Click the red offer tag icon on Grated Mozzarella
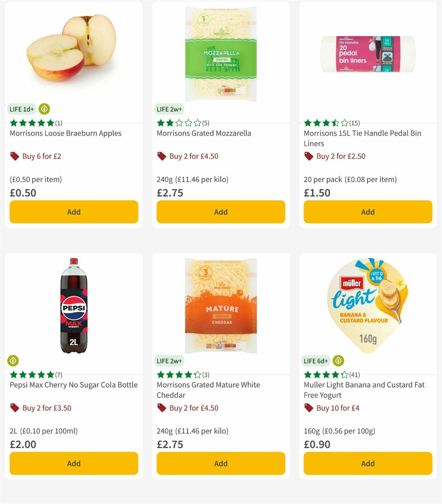The image size is (442, 504). coord(161,156)
